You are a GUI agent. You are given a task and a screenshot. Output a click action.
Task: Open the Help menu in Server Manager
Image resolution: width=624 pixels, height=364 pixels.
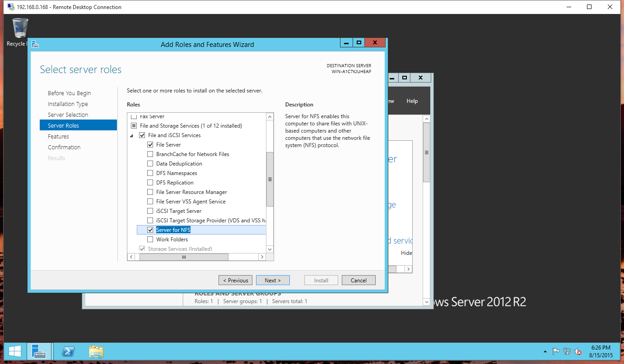coord(412,101)
